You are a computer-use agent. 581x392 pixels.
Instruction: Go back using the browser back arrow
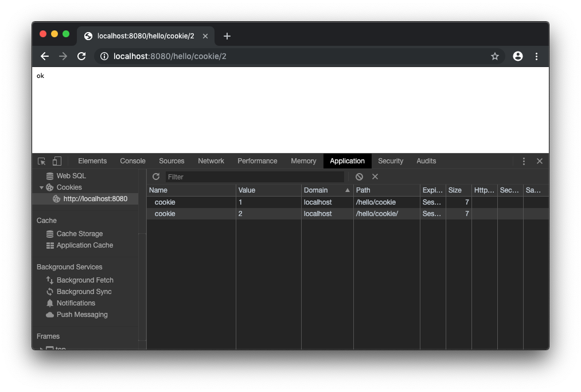click(x=45, y=56)
